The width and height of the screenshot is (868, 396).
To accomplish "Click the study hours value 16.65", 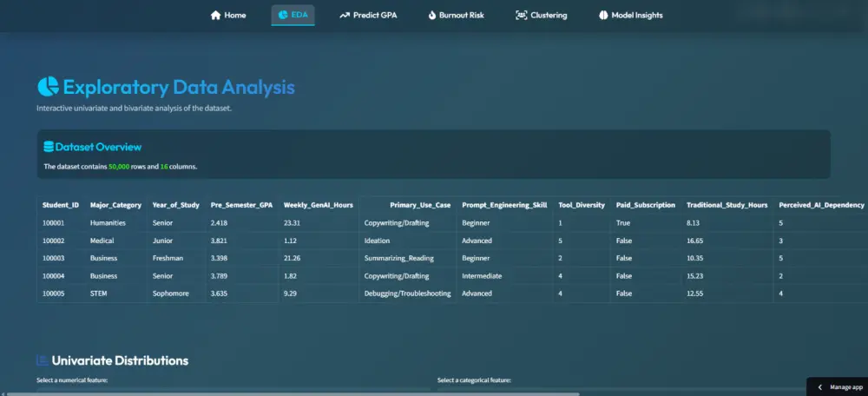I will click(727, 241).
